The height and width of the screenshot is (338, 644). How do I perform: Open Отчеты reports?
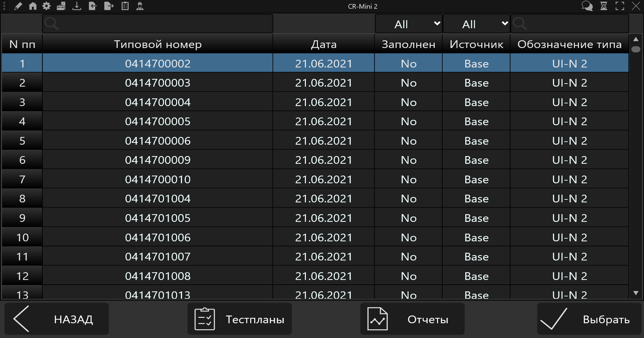tap(412, 319)
